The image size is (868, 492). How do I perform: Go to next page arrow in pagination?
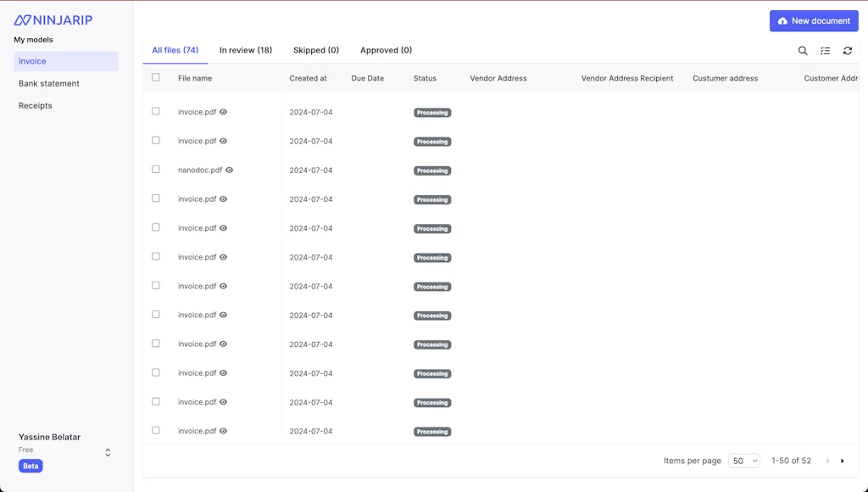pos(843,461)
